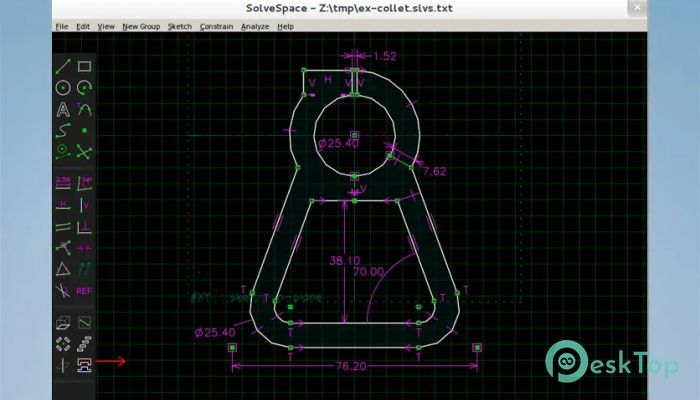
Task: Open the New Group menu
Action: pos(141,26)
